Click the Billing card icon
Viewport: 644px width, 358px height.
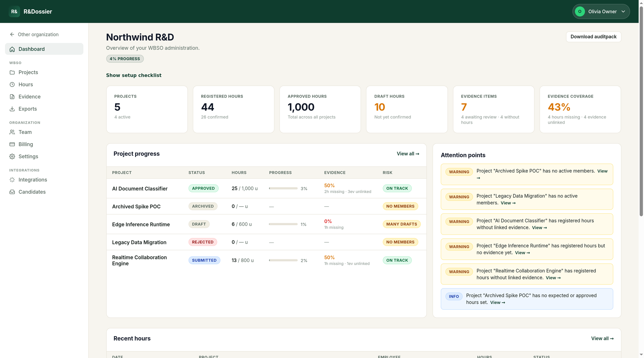[12, 144]
